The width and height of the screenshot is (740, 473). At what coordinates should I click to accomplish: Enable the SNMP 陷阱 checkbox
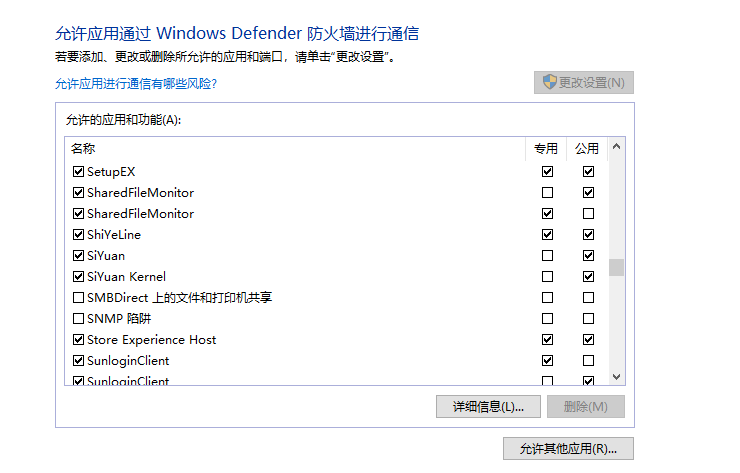point(79,319)
